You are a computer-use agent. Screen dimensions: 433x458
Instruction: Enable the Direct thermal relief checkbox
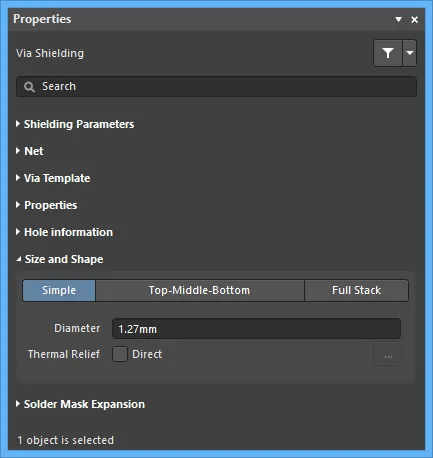pyautogui.click(x=120, y=354)
